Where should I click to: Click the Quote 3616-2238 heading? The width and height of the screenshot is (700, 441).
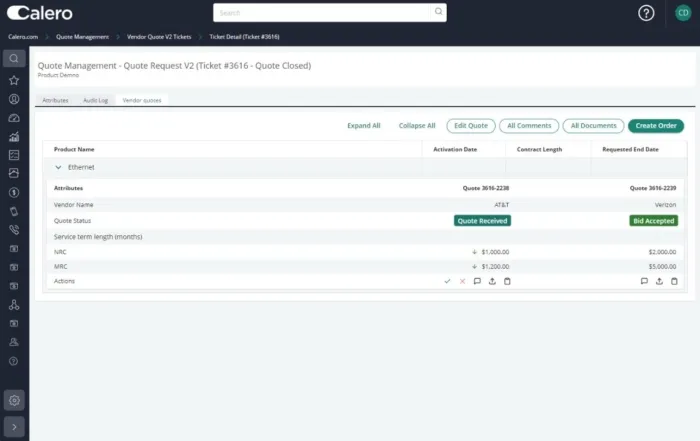pyautogui.click(x=486, y=188)
